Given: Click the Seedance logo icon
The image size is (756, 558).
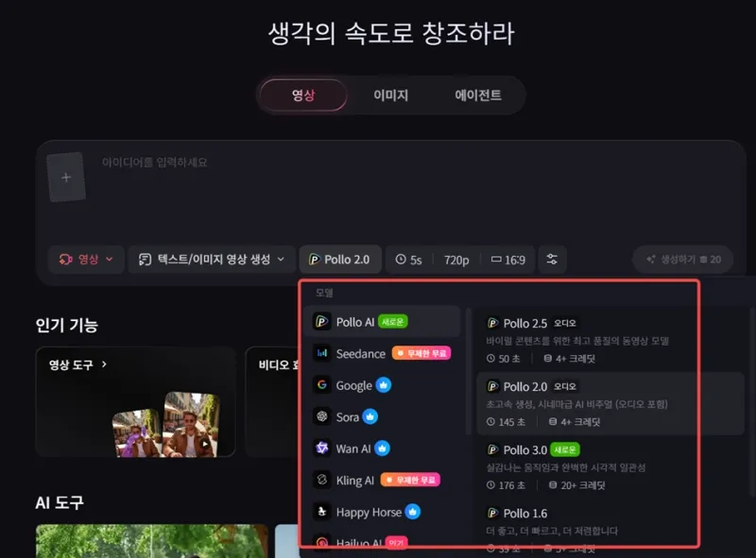Looking at the screenshot, I should (x=321, y=354).
